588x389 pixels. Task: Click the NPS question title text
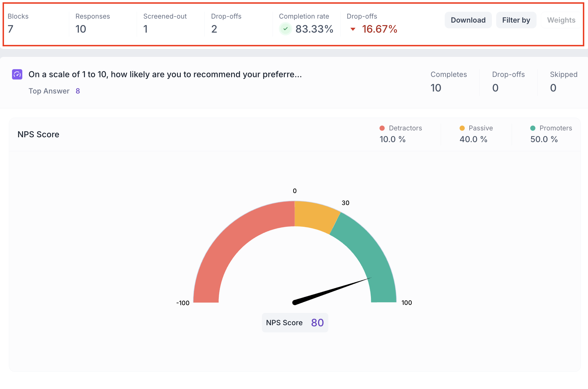(x=165, y=74)
